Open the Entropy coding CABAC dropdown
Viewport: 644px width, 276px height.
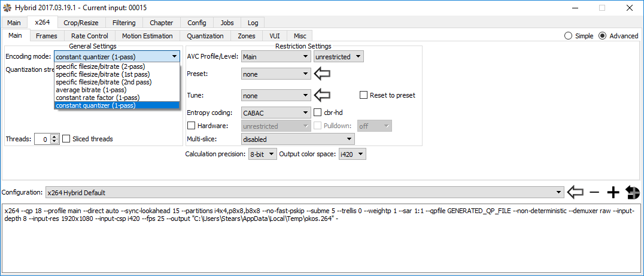coord(276,112)
